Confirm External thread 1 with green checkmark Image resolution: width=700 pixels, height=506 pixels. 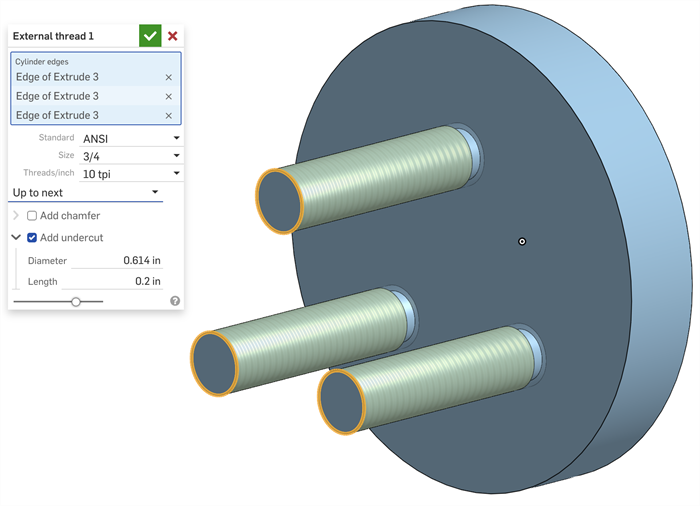150,36
